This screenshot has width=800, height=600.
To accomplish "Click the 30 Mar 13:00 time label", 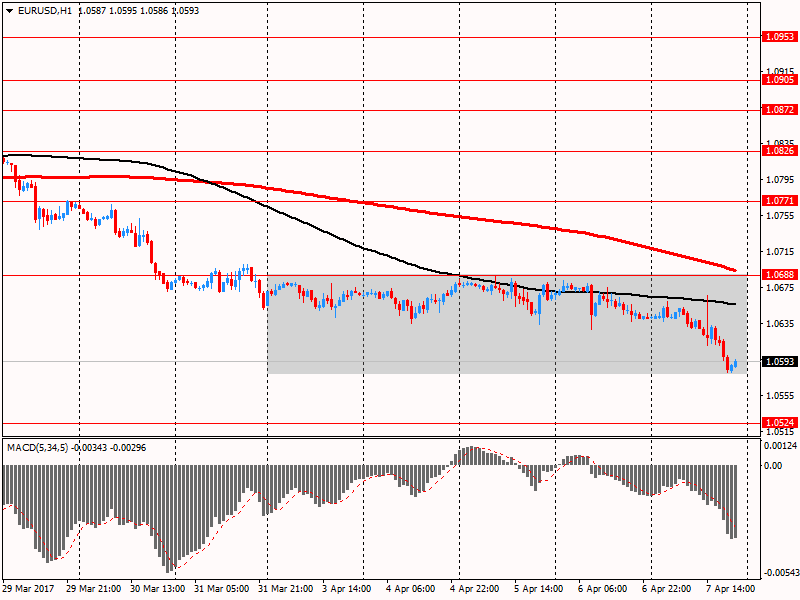I will point(158,589).
